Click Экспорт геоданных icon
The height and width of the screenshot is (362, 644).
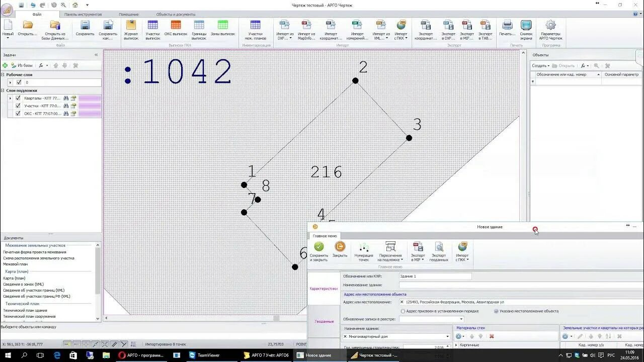[x=439, y=251]
